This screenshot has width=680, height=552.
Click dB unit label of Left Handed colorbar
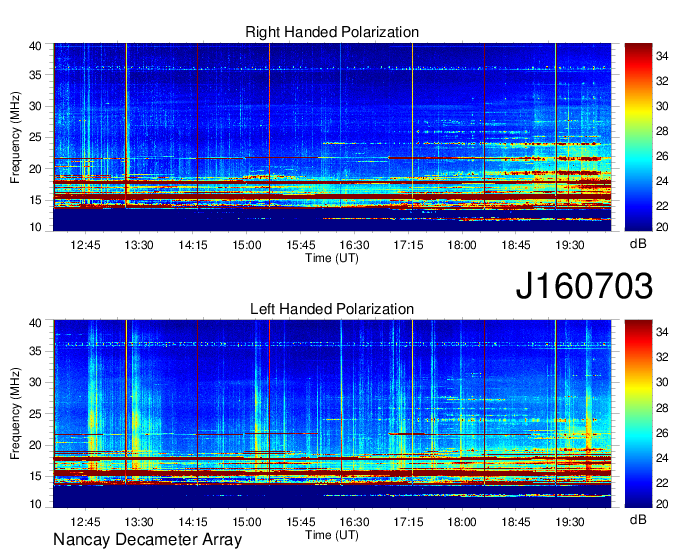point(638,520)
